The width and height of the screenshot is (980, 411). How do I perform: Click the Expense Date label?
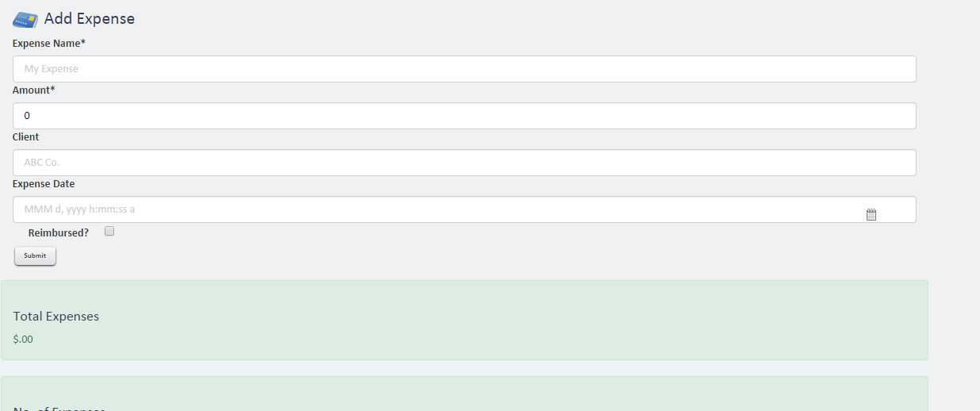pos(44,184)
